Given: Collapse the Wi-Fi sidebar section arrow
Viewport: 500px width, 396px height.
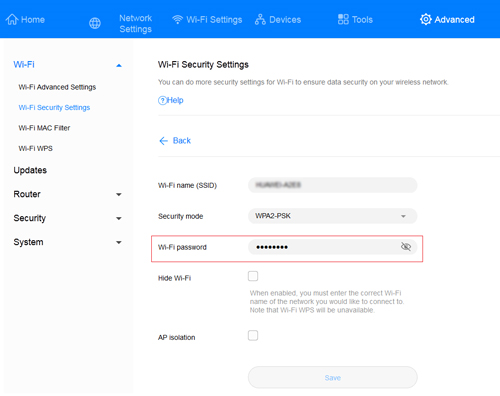Looking at the screenshot, I should 119,65.
